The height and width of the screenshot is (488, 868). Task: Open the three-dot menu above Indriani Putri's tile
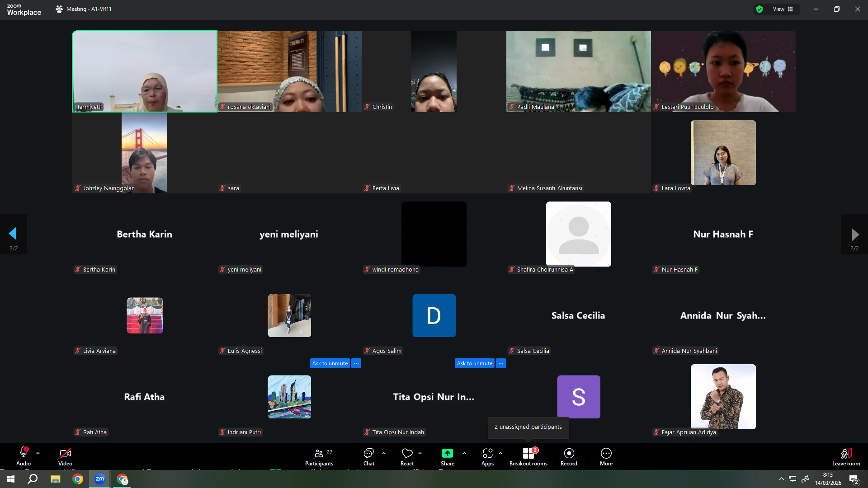click(x=356, y=363)
